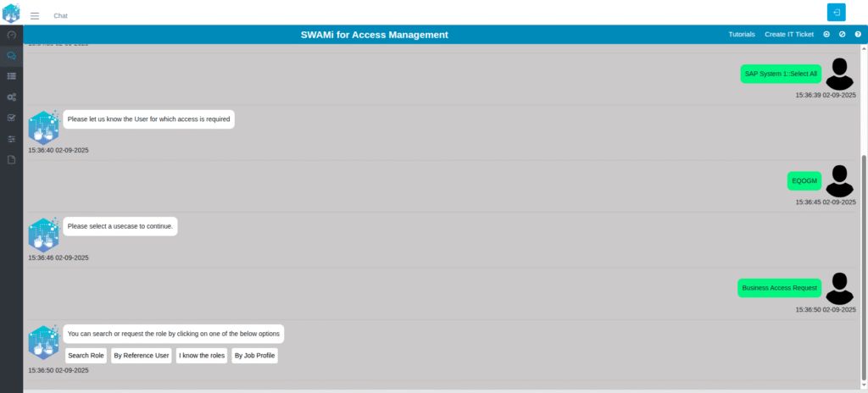Click the help question mark icon
This screenshot has width=868, height=393.
(x=857, y=35)
